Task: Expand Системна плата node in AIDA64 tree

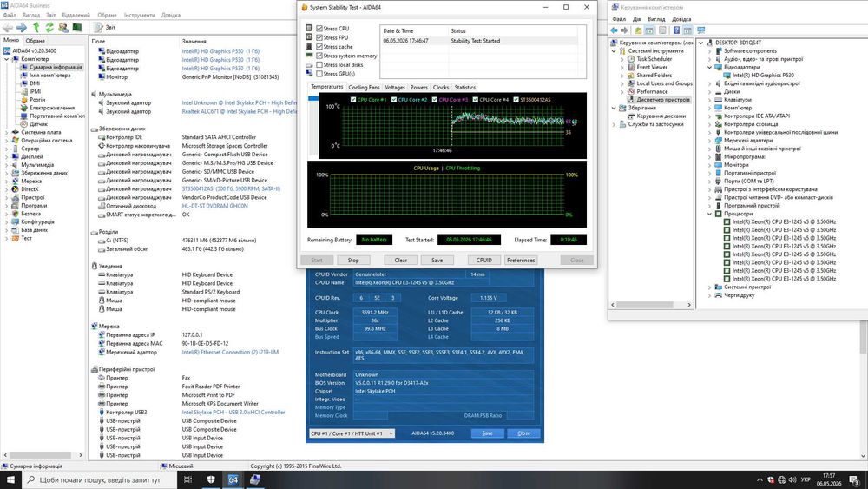Action: click(x=7, y=132)
